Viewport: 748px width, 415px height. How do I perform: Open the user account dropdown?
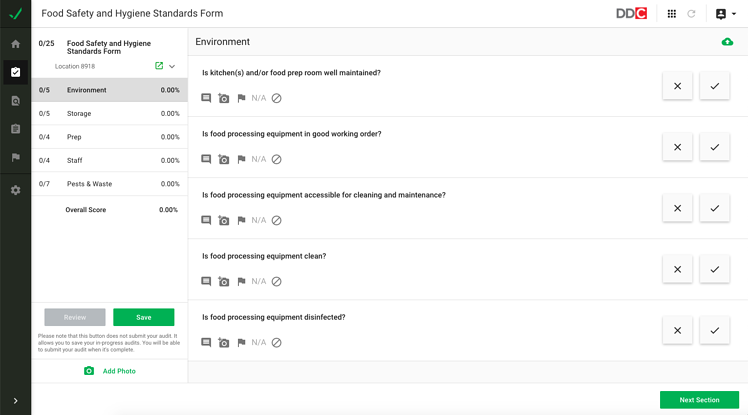(x=726, y=14)
